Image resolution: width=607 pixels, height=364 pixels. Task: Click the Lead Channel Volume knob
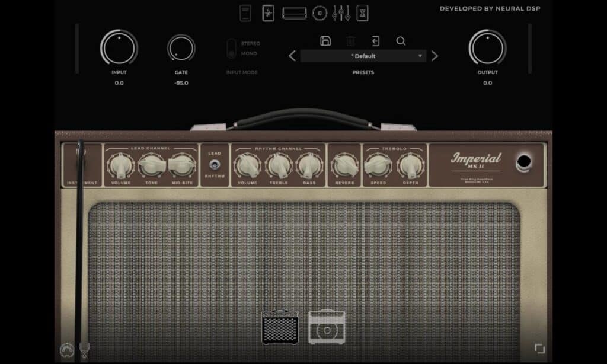click(121, 165)
